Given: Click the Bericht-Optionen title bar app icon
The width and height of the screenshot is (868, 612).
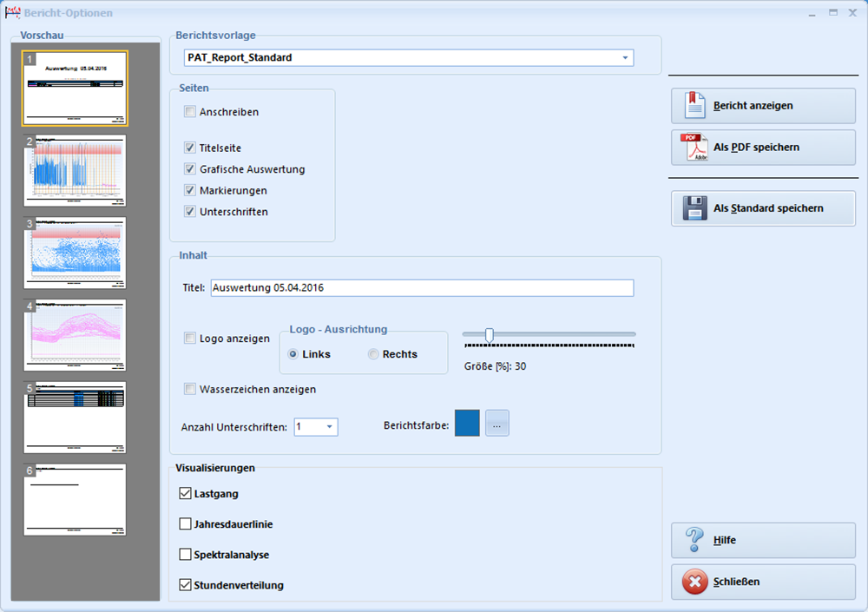Looking at the screenshot, I should pyautogui.click(x=12, y=12).
